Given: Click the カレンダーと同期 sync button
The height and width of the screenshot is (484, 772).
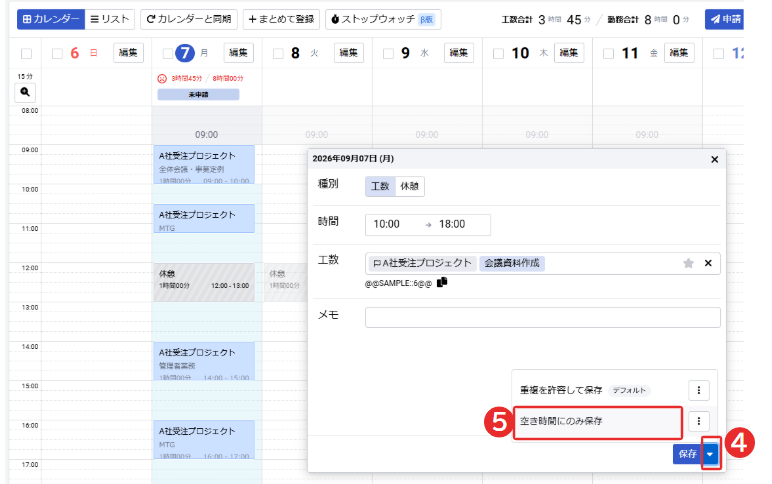Looking at the screenshot, I should point(189,19).
